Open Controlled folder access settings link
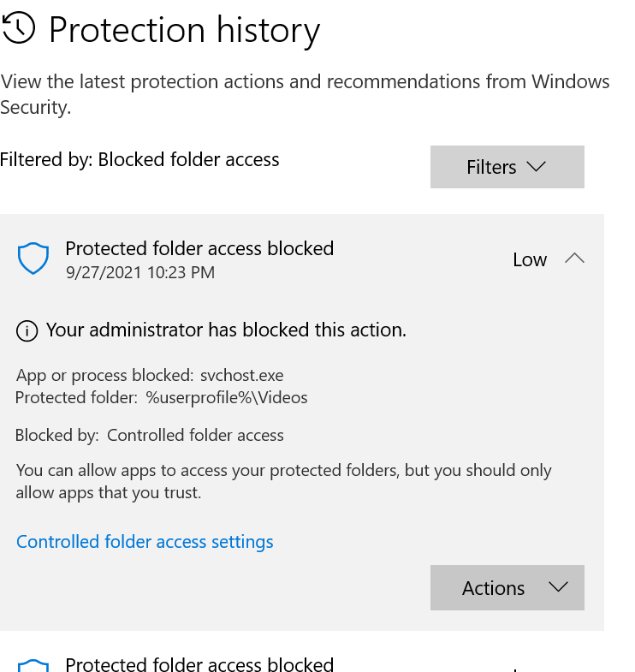635x672 pixels. tap(145, 542)
